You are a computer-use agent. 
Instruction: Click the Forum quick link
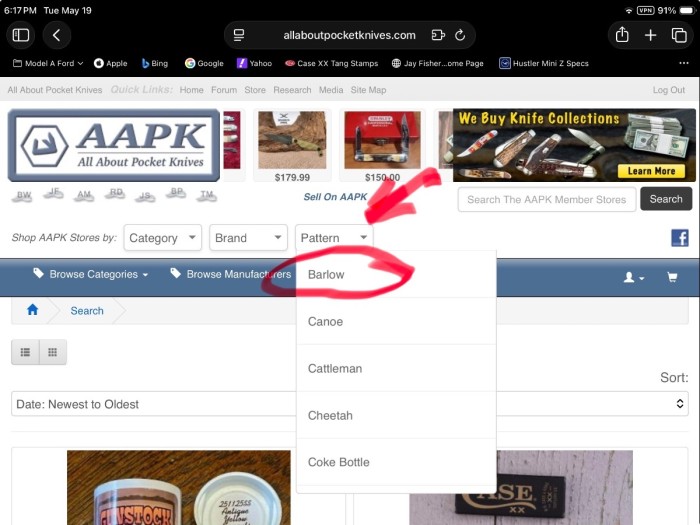coord(224,90)
